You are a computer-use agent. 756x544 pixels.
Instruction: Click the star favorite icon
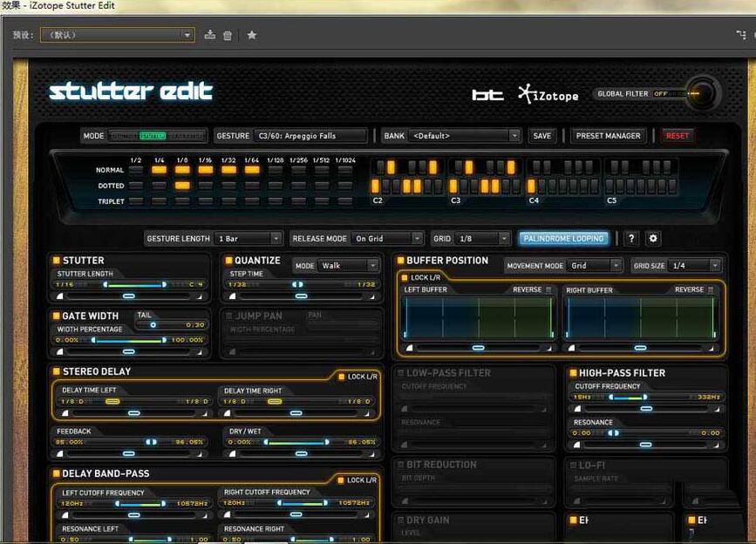point(252,35)
